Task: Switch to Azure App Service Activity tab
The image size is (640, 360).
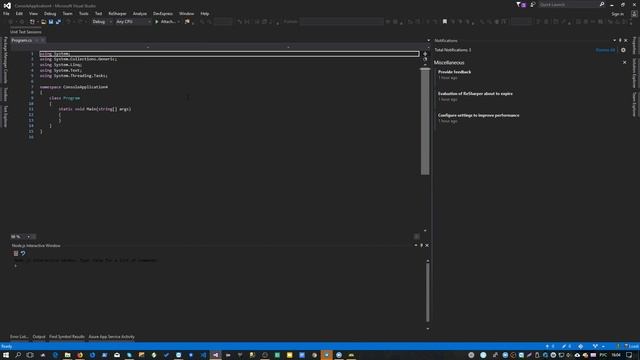Action: click(x=111, y=337)
